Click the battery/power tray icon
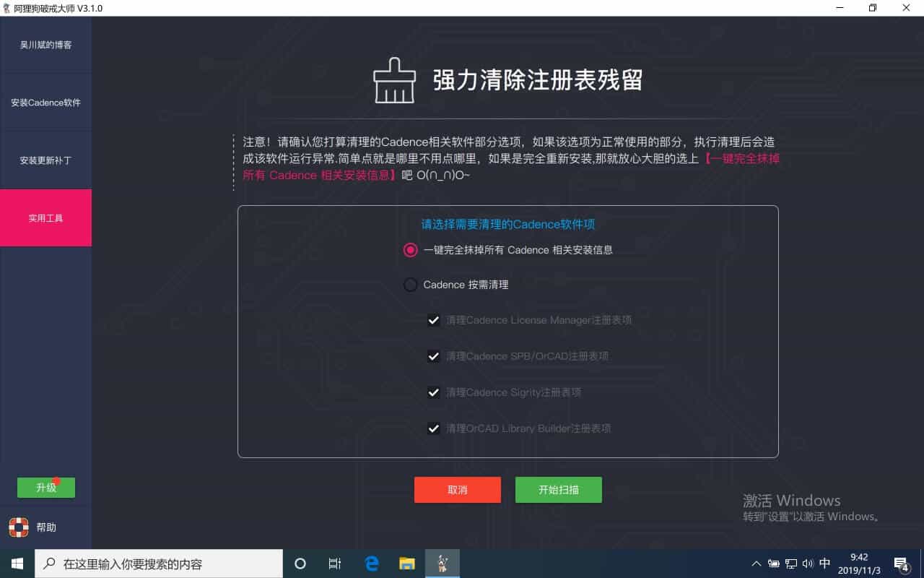 774,564
